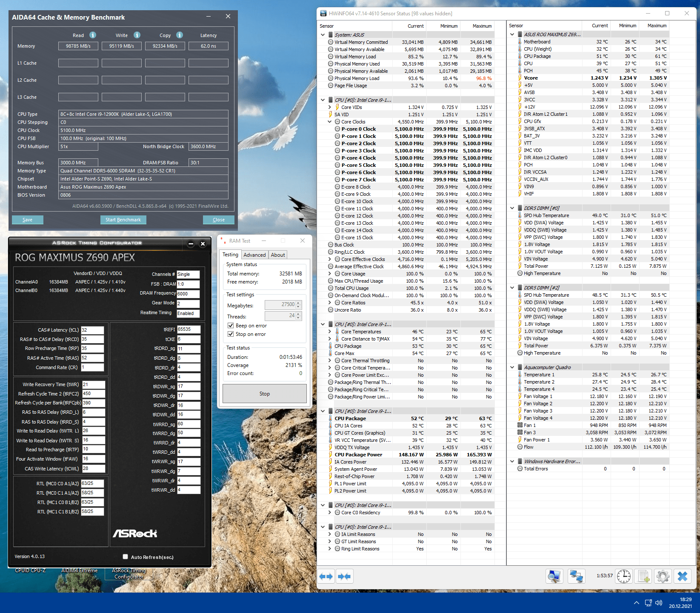The image size is (700, 613).
Task: Click the ASRock Timing Configurator desktop shortcut
Action: click(x=129, y=573)
